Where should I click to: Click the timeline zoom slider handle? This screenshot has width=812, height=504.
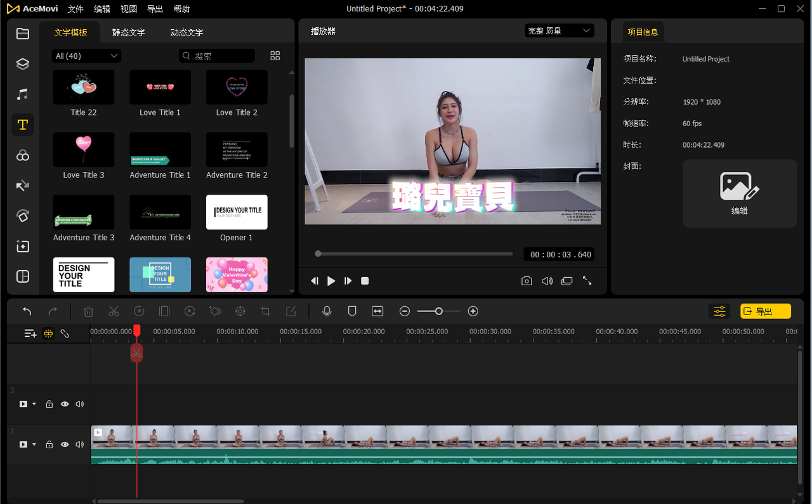click(x=438, y=311)
